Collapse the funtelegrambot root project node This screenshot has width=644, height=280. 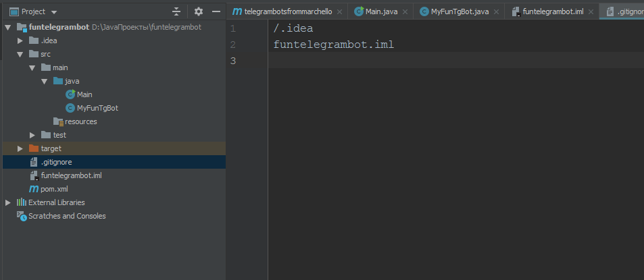(x=8, y=28)
